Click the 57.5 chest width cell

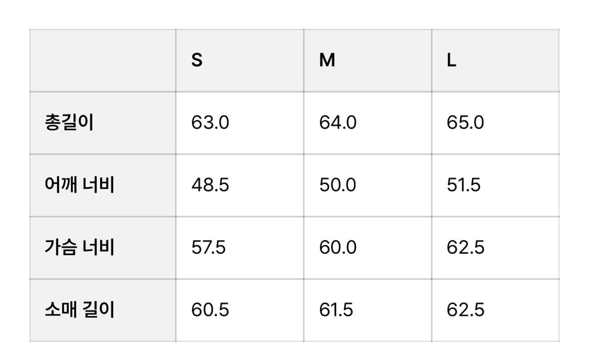pos(208,247)
